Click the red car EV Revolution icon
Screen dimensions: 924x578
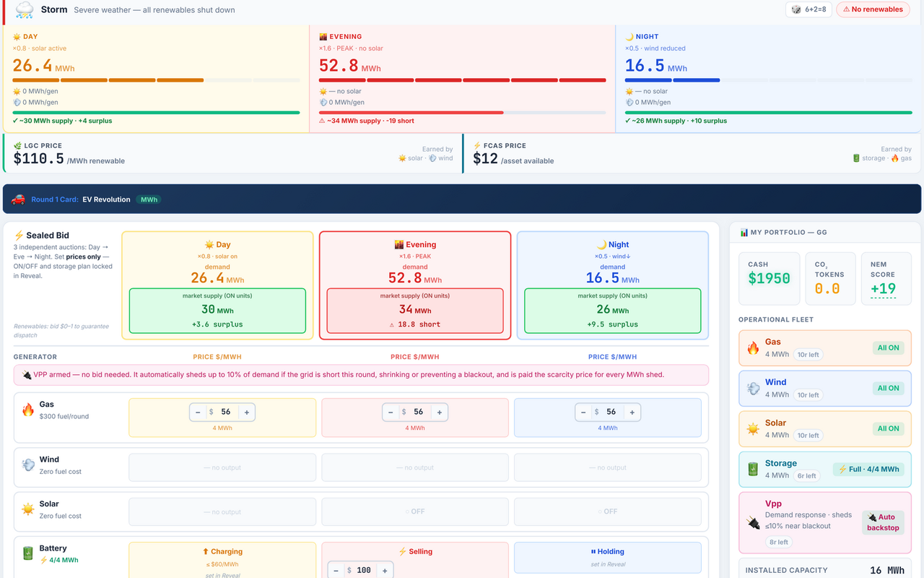coord(19,199)
